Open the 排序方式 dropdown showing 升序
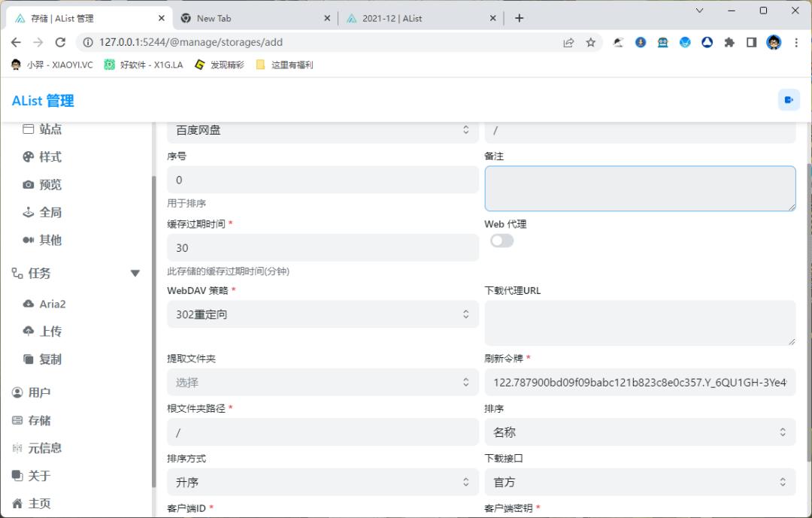812x518 pixels. [322, 482]
